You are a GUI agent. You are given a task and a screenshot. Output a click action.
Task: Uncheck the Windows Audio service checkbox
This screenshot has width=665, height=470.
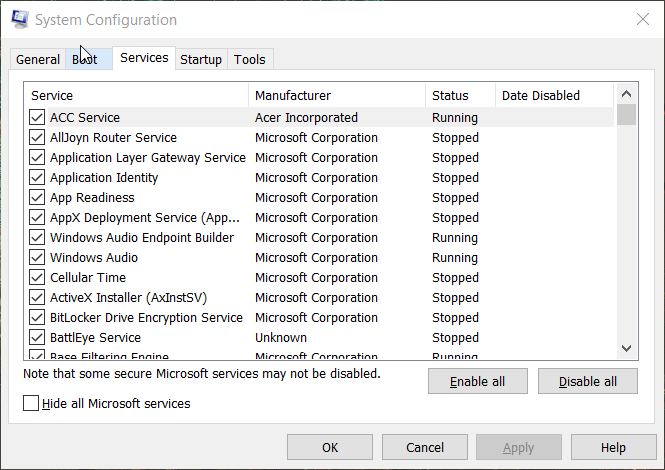[x=37, y=257]
